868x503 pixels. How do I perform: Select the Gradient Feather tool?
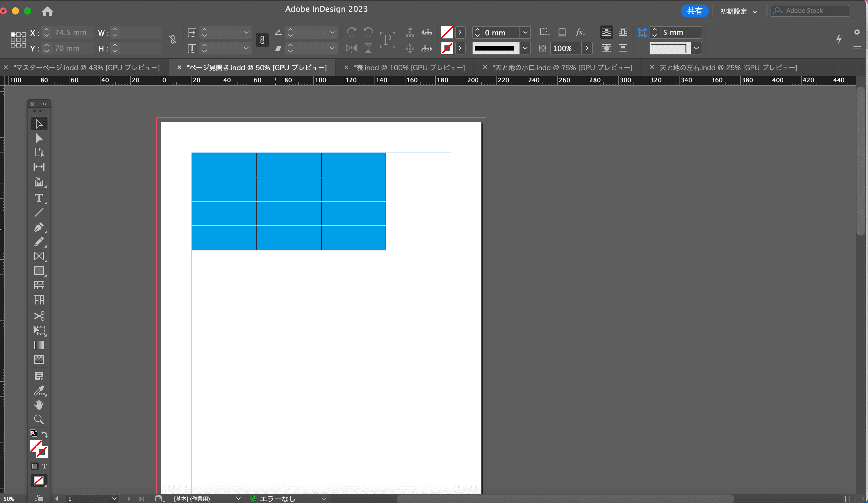pos(39,359)
